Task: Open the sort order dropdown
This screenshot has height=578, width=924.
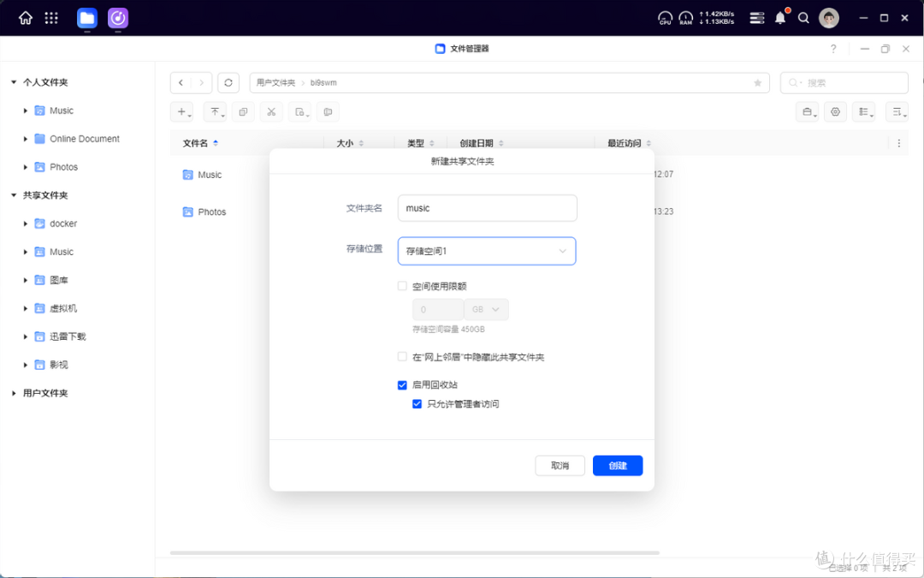Action: click(x=897, y=112)
